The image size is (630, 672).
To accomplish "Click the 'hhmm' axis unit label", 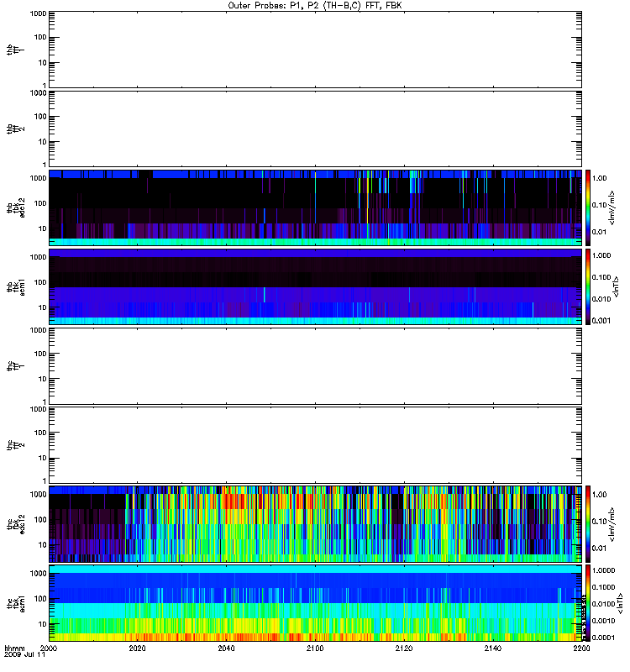I will point(14,648).
